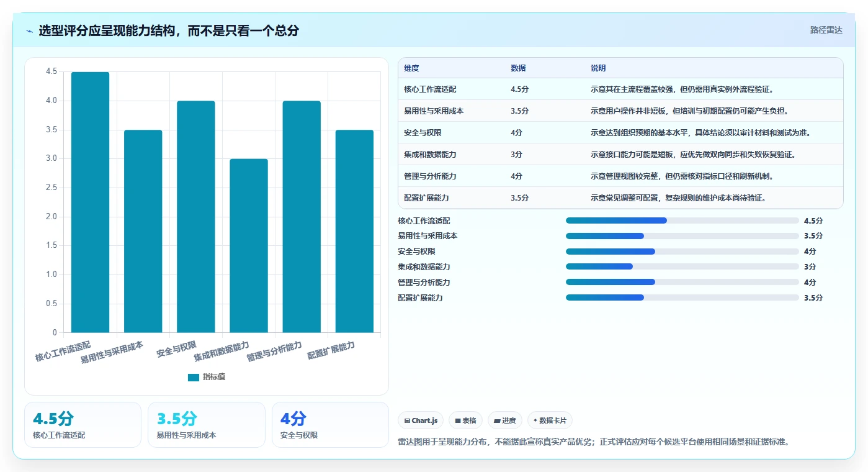Select the 核心工作流适配 bar in the chart
Screen dimensions: 868x472
pos(91,202)
